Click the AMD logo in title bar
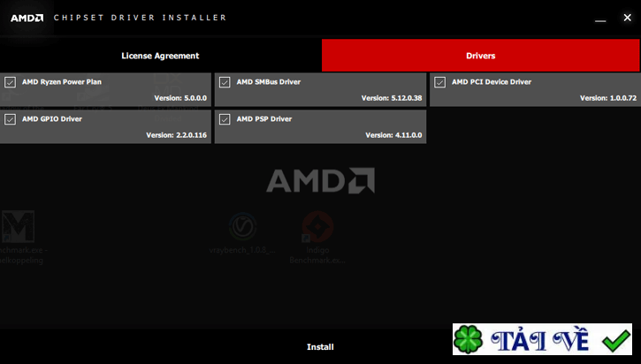This screenshot has width=641, height=364. [x=27, y=18]
